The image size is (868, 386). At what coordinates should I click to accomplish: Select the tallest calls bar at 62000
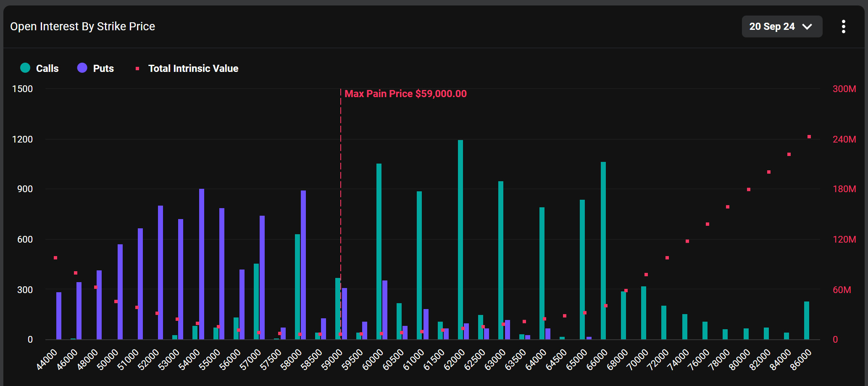460,240
